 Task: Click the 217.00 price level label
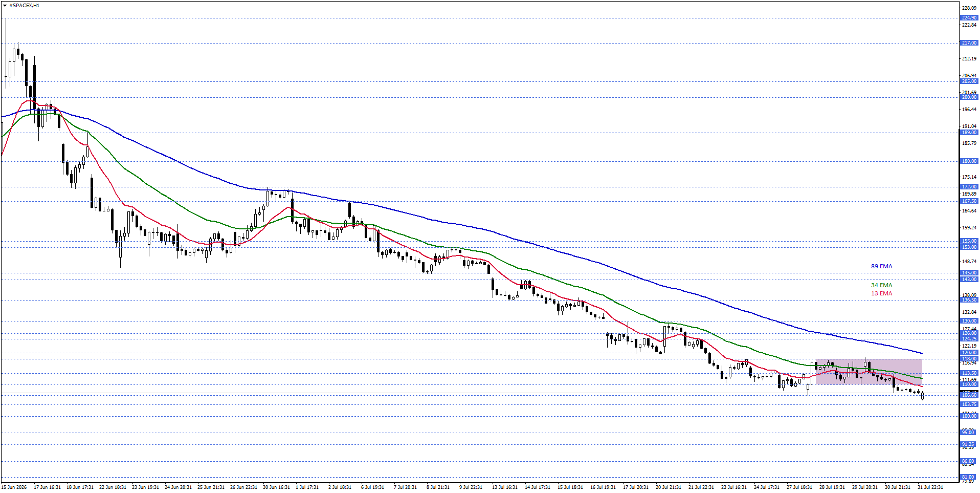pos(969,43)
